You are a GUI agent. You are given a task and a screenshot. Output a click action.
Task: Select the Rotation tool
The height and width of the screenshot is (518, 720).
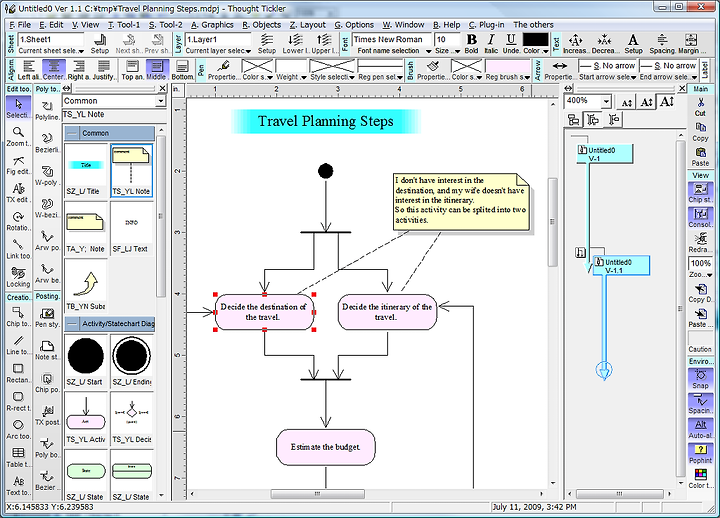(x=18, y=221)
